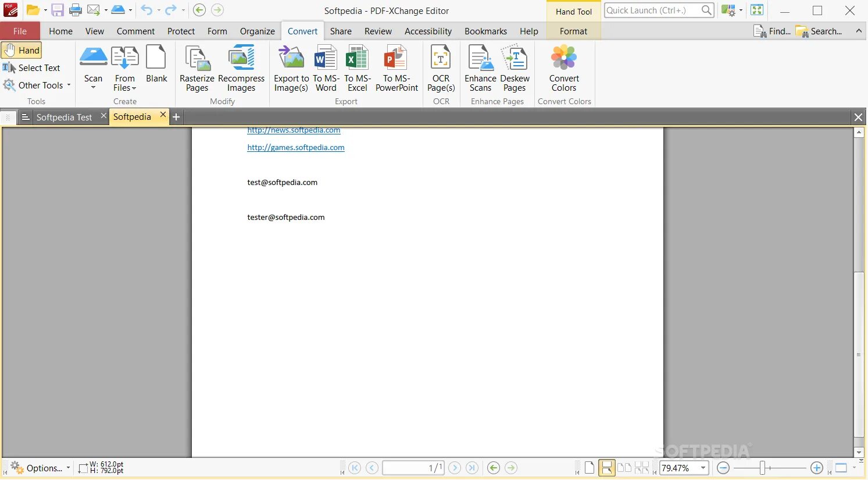The image size is (868, 480).
Task: Click the Save icon in the quick access toolbar
Action: click(58, 10)
